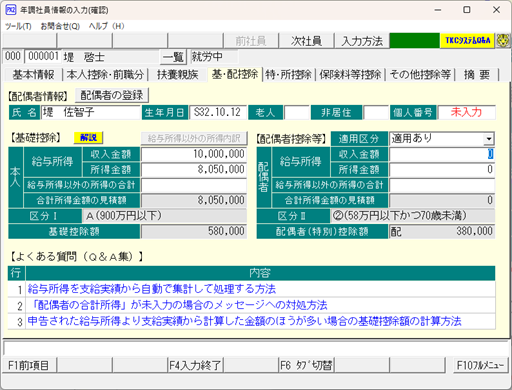Viewport: 512px width, 390px height.
Task: Click 配偶者 合計所得金額の見積額 value
Action: [442, 200]
